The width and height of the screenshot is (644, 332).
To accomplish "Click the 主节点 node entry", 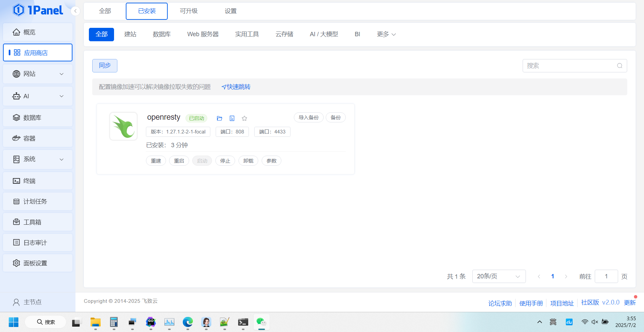I will click(27, 302).
